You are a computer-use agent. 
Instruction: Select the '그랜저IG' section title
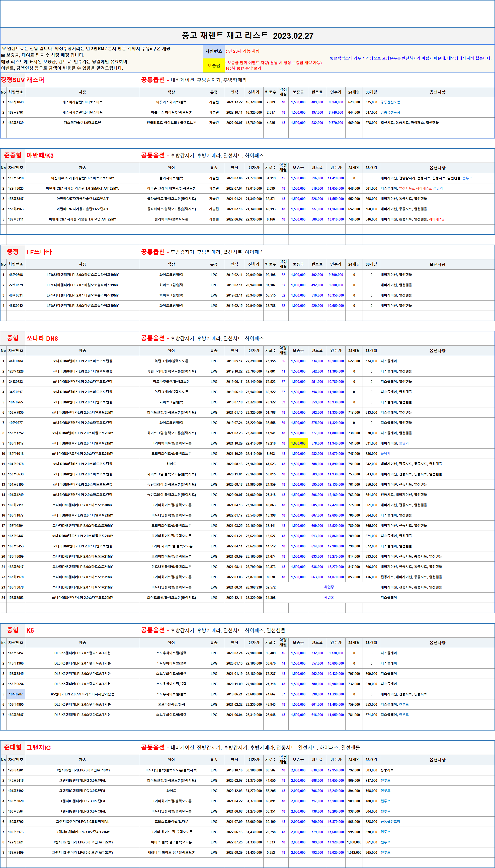pos(38,748)
